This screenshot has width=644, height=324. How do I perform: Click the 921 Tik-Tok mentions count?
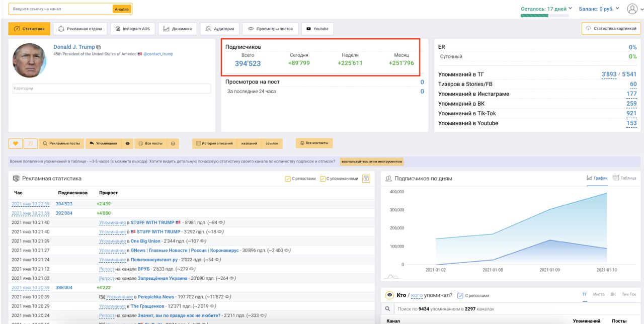pos(631,113)
